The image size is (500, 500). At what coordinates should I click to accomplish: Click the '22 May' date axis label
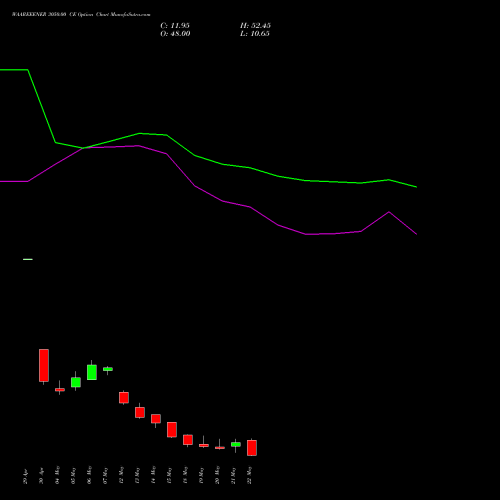pos(250,475)
